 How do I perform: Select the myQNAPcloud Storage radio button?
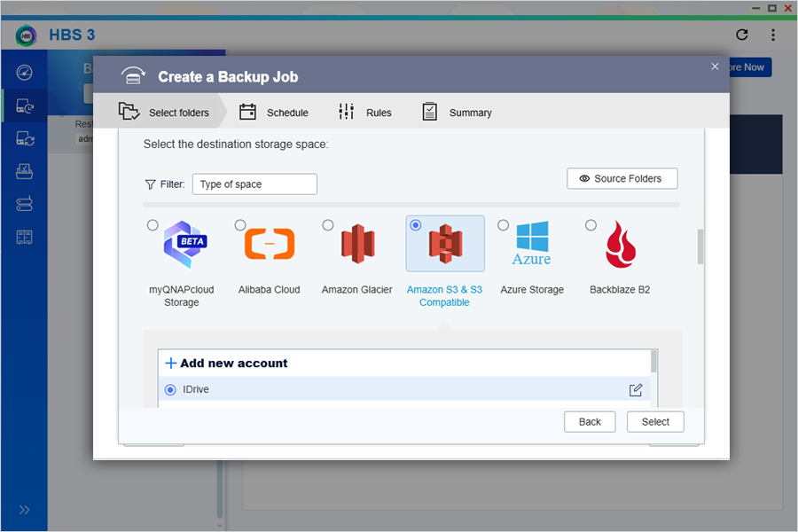coord(153,225)
